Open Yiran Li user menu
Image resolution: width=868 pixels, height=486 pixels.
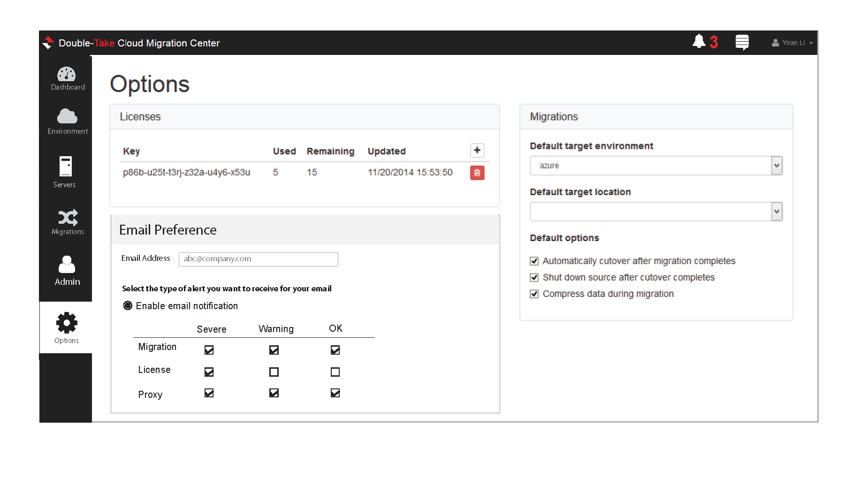pyautogui.click(x=792, y=43)
